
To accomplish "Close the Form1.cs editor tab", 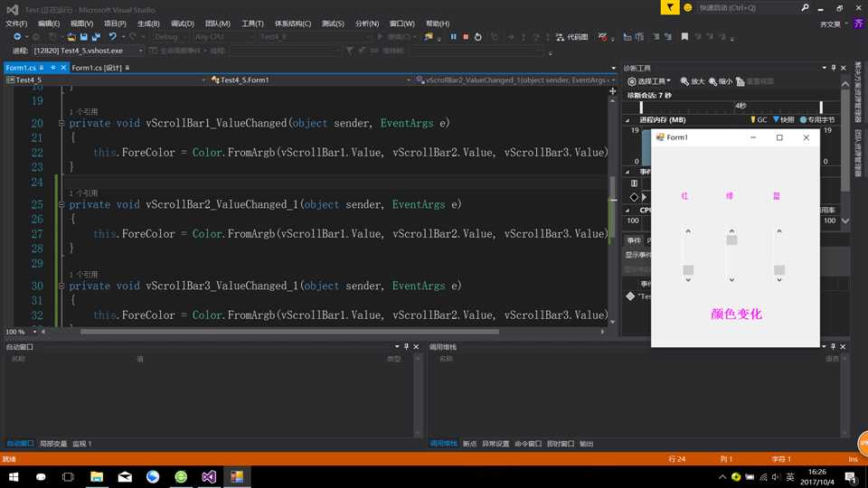I will [x=63, y=68].
